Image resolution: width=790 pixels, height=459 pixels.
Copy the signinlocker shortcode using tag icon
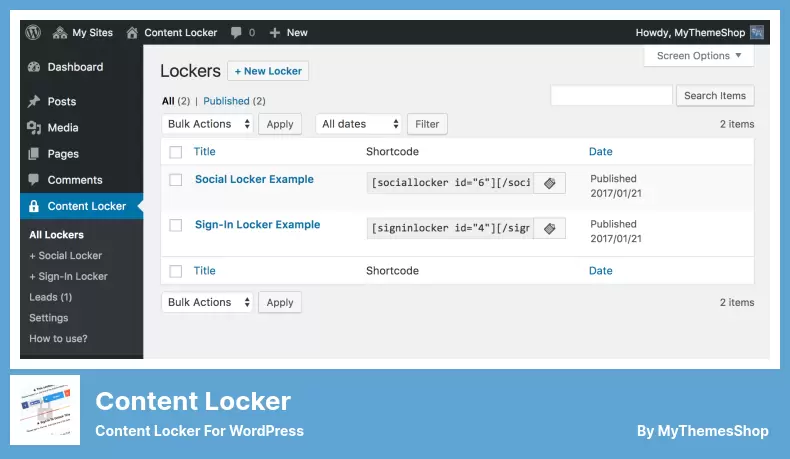(549, 228)
